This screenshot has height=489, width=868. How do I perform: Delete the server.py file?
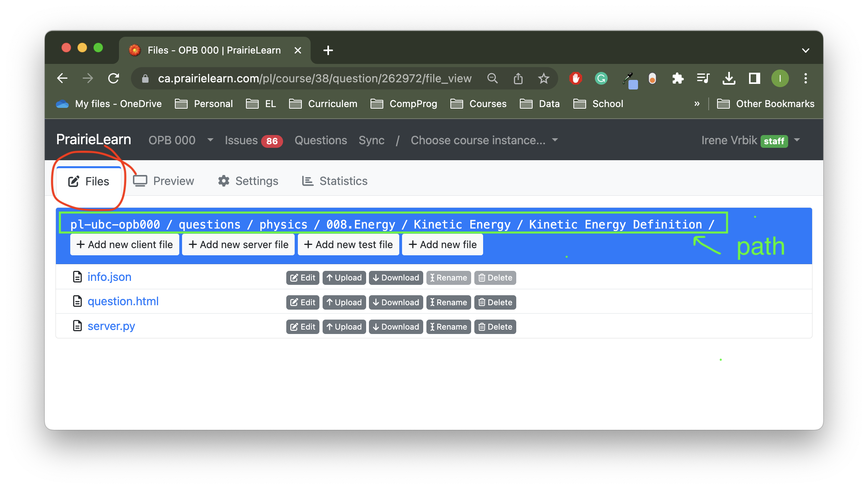[495, 327]
